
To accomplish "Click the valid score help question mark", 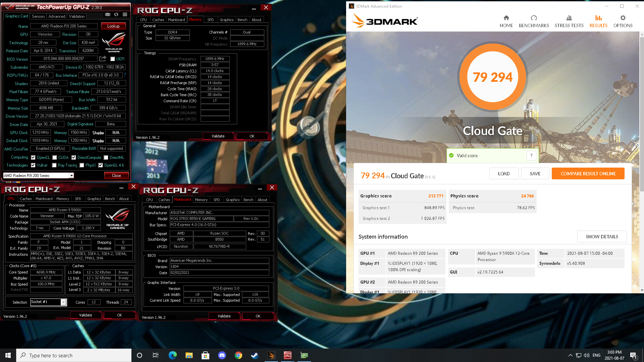I will click(531, 156).
